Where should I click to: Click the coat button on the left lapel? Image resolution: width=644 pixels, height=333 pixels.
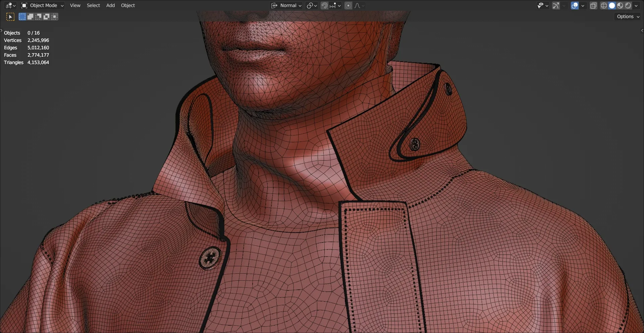[210, 258]
